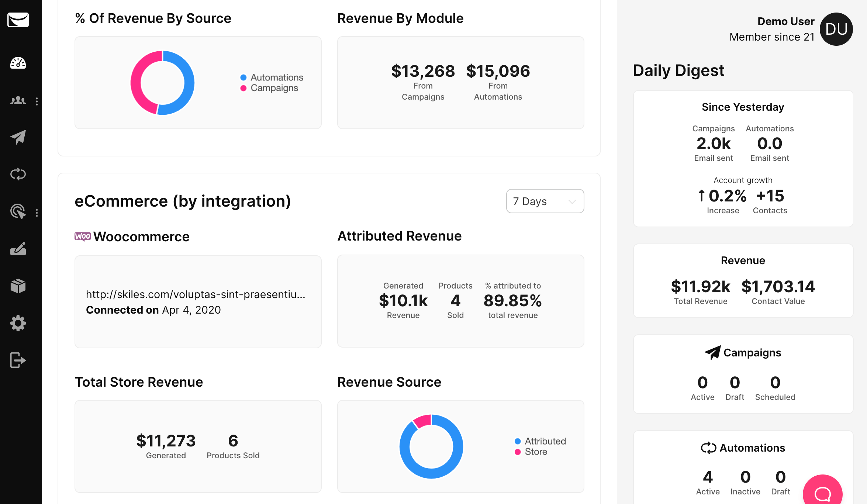Image resolution: width=867 pixels, height=504 pixels.
Task: Open the automations loop sidebar icon
Action: [18, 174]
